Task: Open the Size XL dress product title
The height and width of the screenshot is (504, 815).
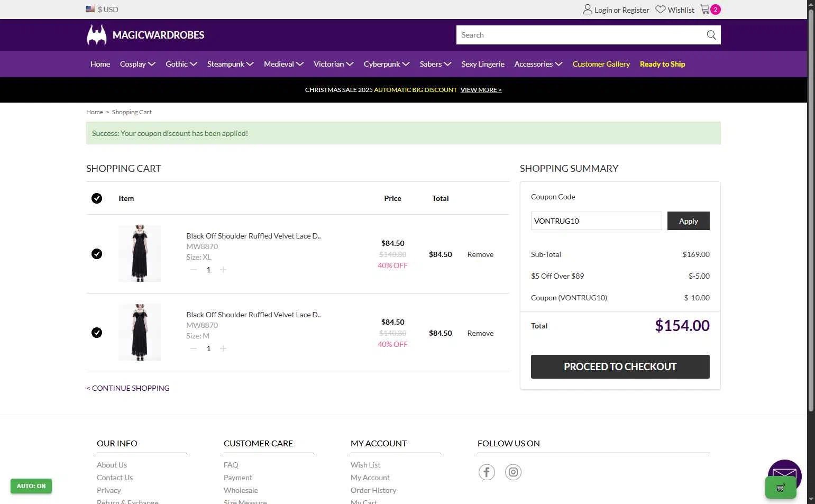Action: (253, 236)
